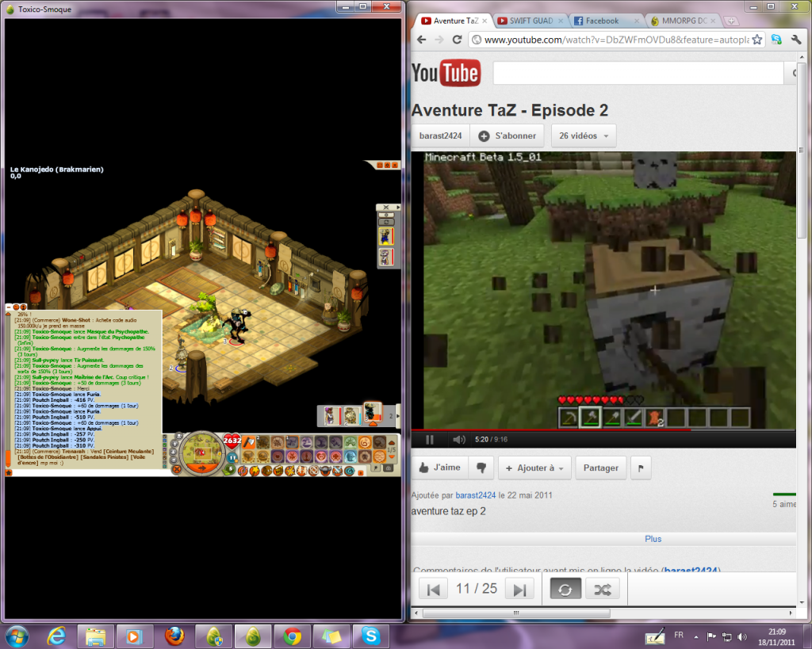Screen dimensions: 812x649
Task: Click the YouTube logo
Action: [x=446, y=73]
